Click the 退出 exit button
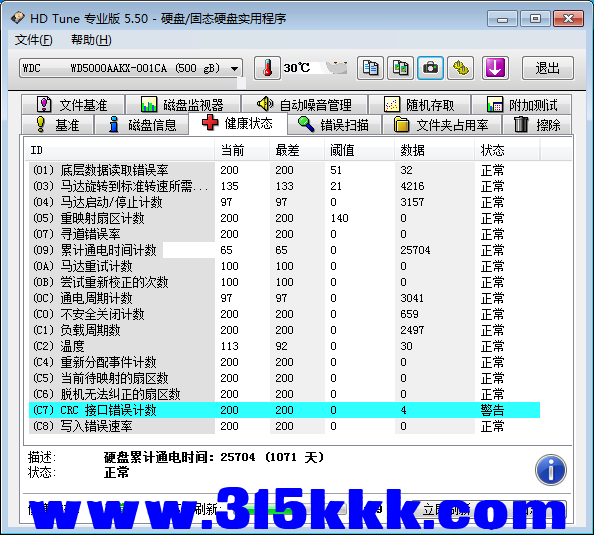This screenshot has width=594, height=535. point(548,68)
